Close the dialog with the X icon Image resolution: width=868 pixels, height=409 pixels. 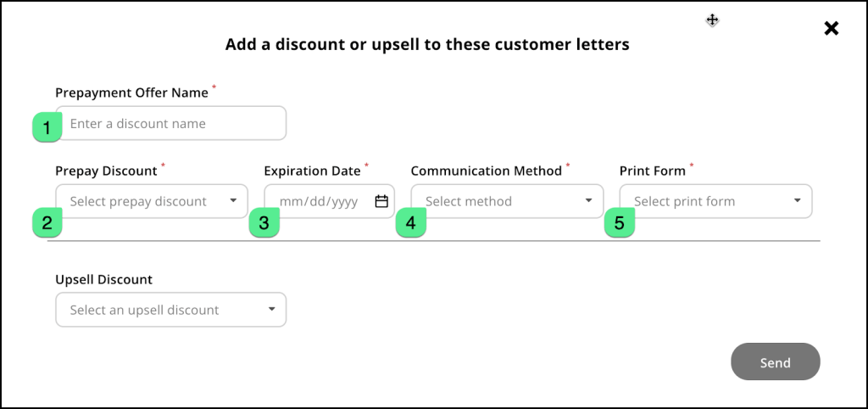point(832,29)
